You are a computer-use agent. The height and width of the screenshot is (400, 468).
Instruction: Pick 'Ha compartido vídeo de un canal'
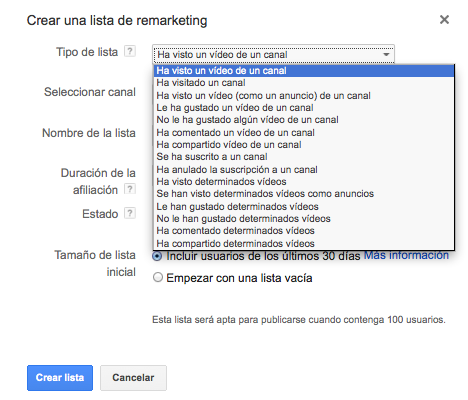point(304,145)
